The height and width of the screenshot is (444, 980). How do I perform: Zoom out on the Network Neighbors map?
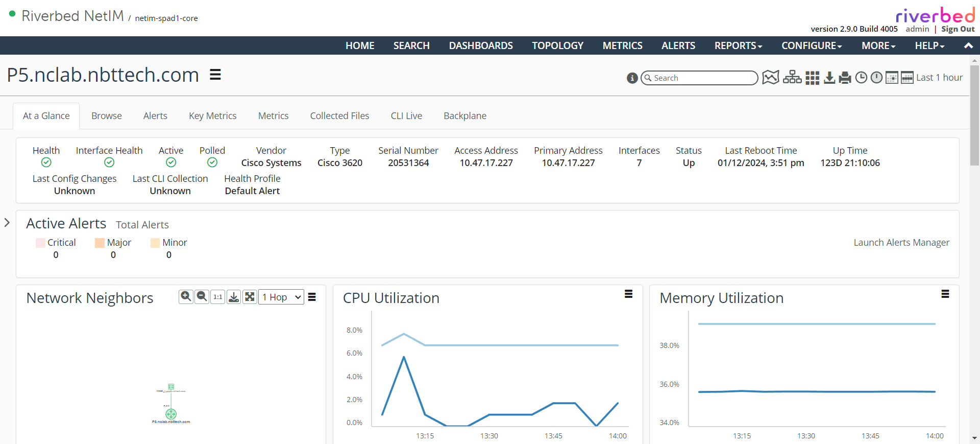202,297
